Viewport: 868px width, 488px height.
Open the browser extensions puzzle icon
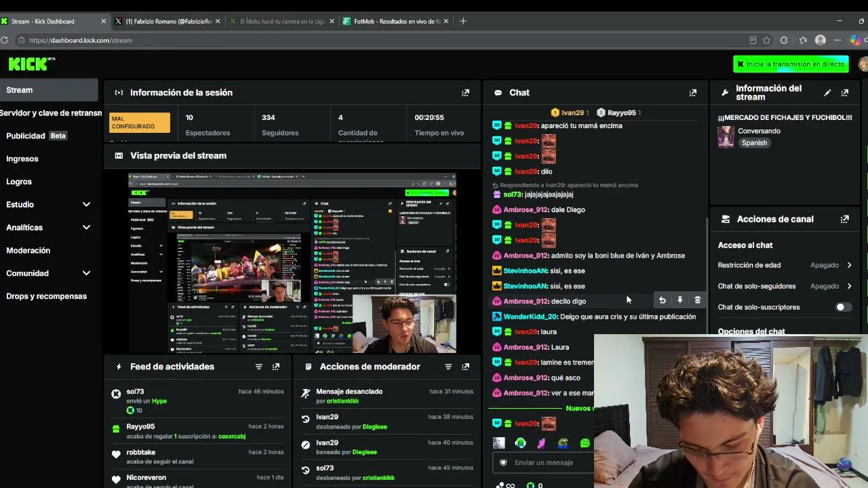pyautogui.click(x=784, y=40)
